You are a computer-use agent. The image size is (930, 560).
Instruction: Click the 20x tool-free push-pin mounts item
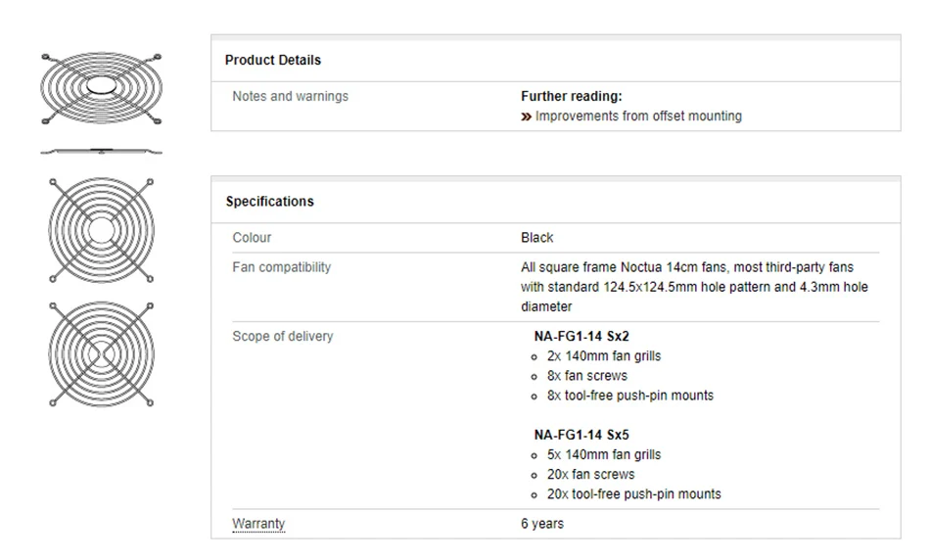[633, 493]
